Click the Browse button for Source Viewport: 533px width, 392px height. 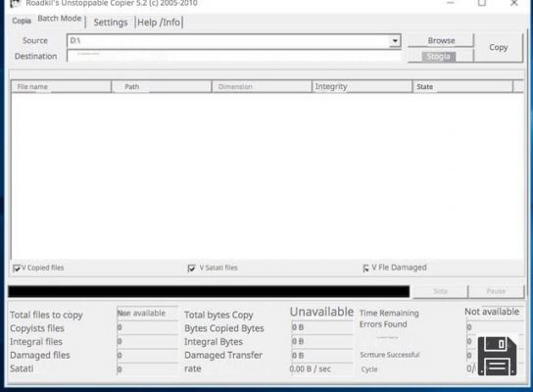(x=441, y=40)
